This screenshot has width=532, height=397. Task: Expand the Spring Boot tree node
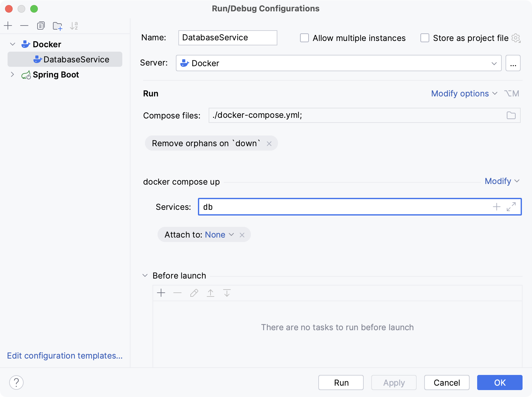(x=12, y=74)
